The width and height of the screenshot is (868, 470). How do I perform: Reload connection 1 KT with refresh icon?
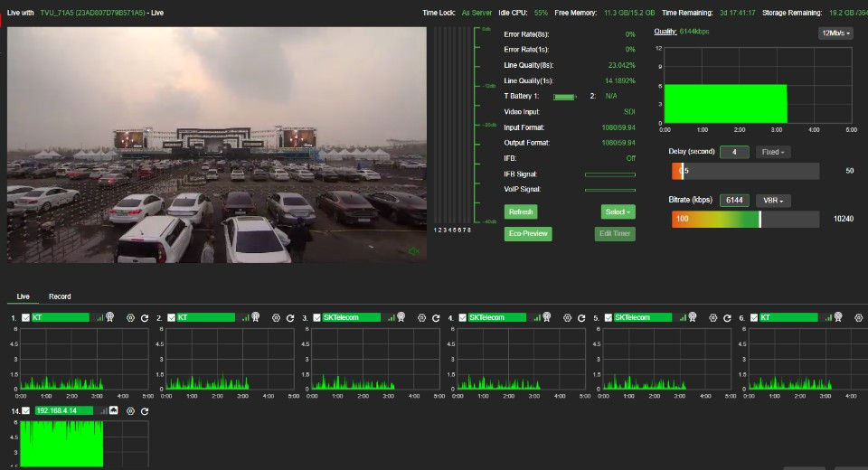pyautogui.click(x=145, y=318)
